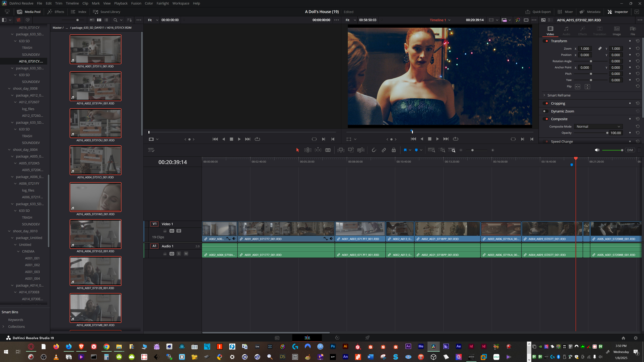
Task: Open the Media Pool panel button
Action: tap(29, 12)
